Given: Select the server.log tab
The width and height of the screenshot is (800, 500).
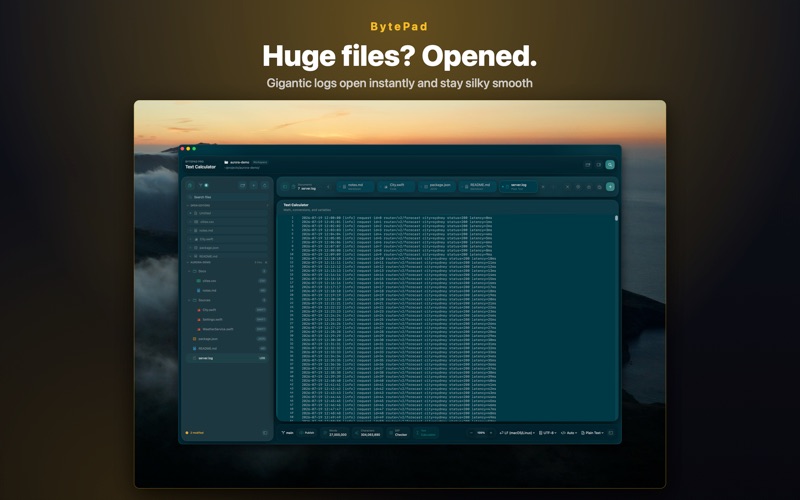Looking at the screenshot, I should point(518,187).
